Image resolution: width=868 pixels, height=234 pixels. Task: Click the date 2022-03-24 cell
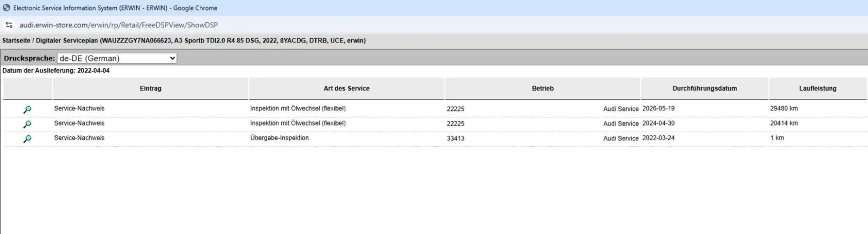tap(658, 138)
